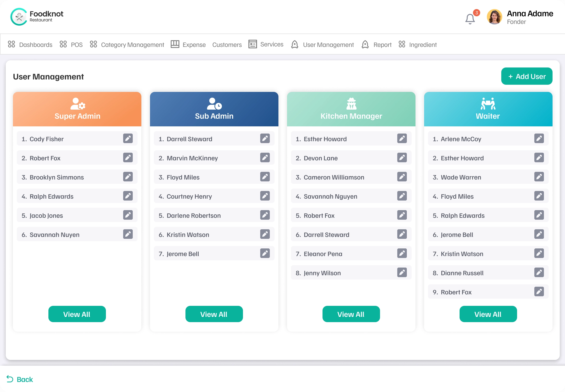
Task: Edit Arlene McCoy in Waiter list
Action: coord(539,139)
